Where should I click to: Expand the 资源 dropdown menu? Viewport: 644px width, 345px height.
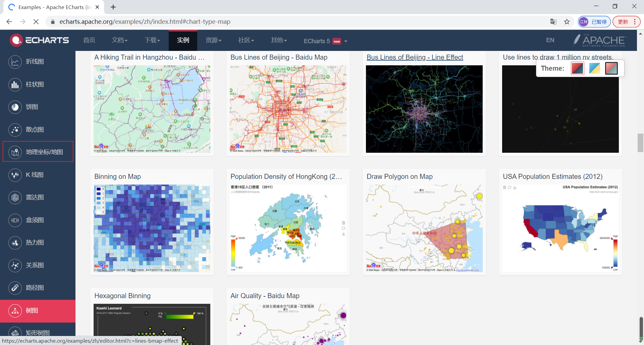(213, 40)
